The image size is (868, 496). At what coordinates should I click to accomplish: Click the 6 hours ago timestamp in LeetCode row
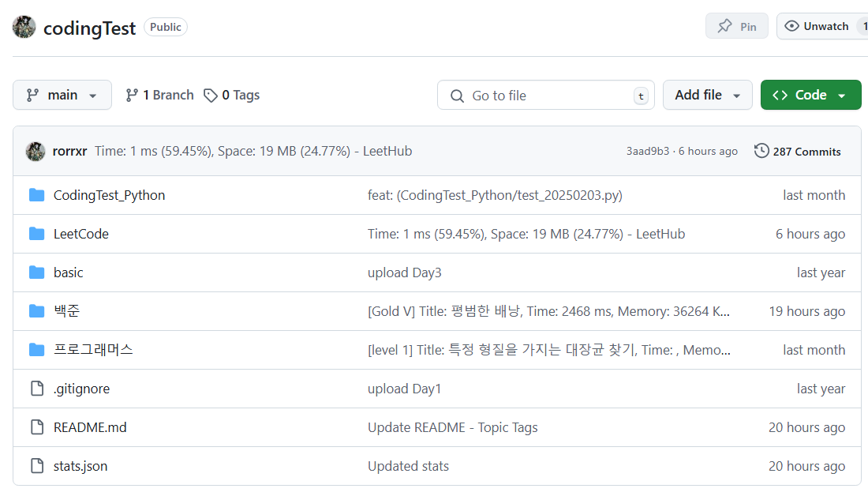point(810,234)
